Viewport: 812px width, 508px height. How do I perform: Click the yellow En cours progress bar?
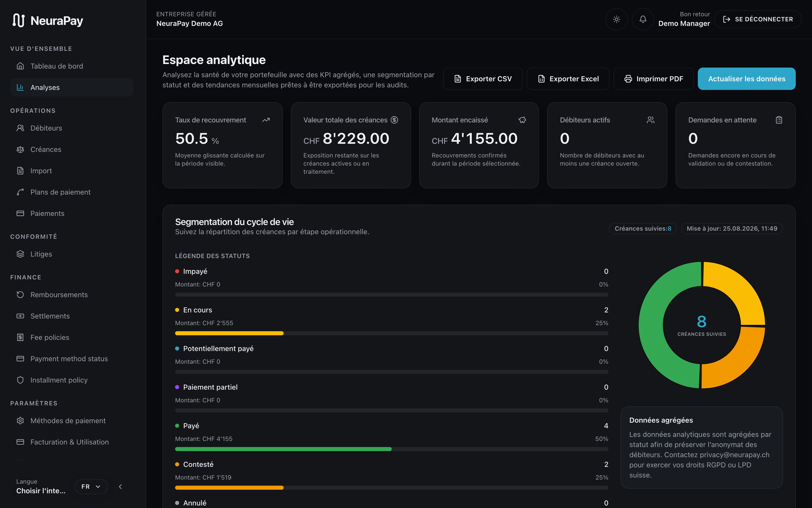[x=229, y=333]
